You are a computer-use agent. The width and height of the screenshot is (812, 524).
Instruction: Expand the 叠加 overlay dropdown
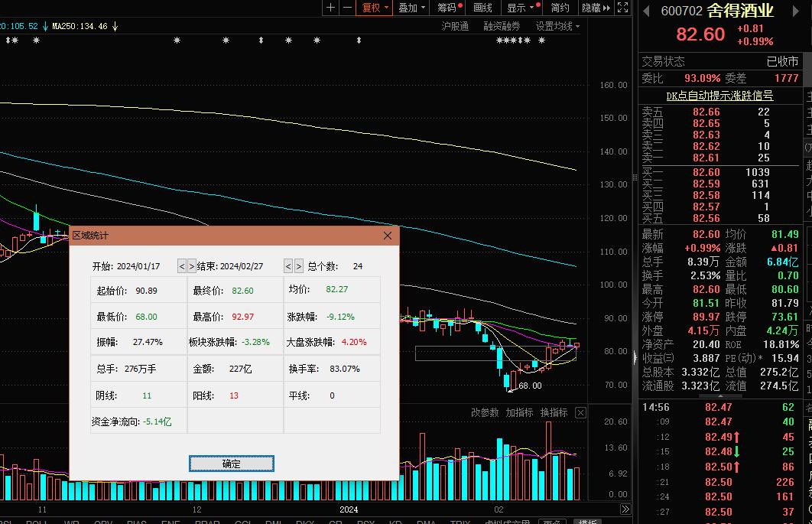click(412, 8)
